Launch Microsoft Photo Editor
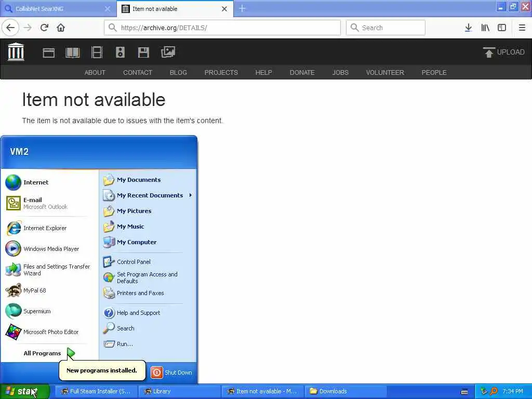The height and width of the screenshot is (399, 532). [x=49, y=332]
